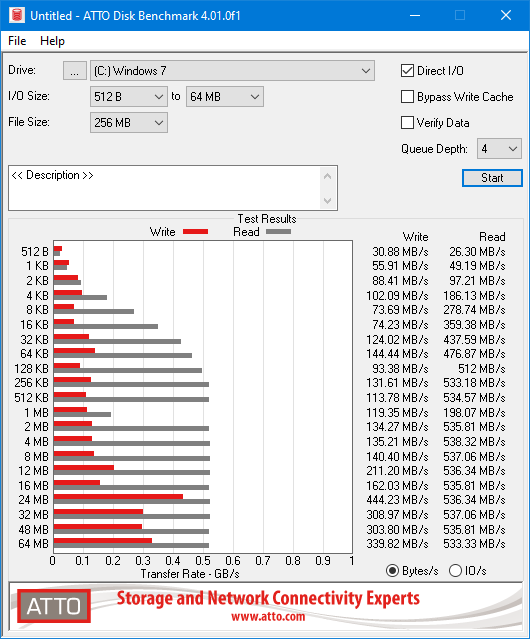Click the ATTO Disk Benchmark title bar icon

(x=17, y=15)
